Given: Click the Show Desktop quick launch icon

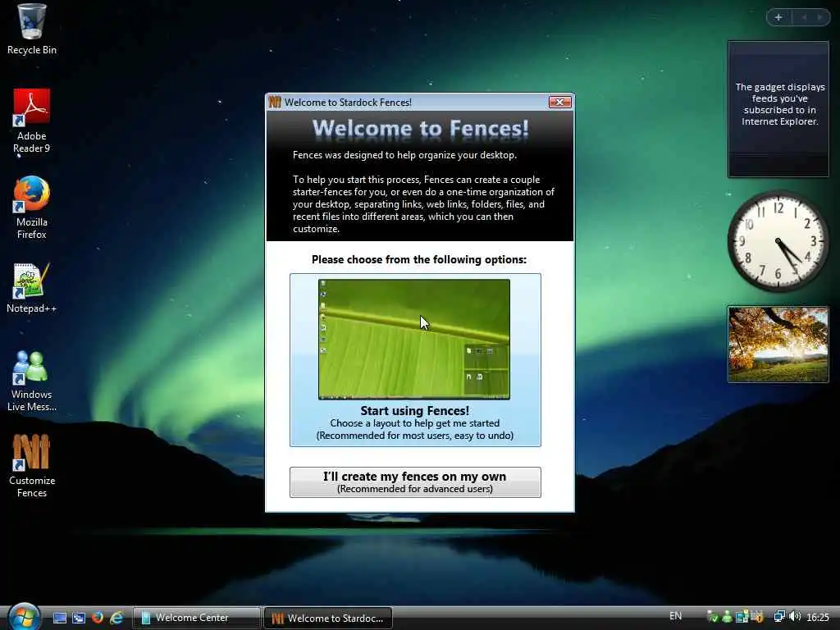Looking at the screenshot, I should [x=60, y=618].
